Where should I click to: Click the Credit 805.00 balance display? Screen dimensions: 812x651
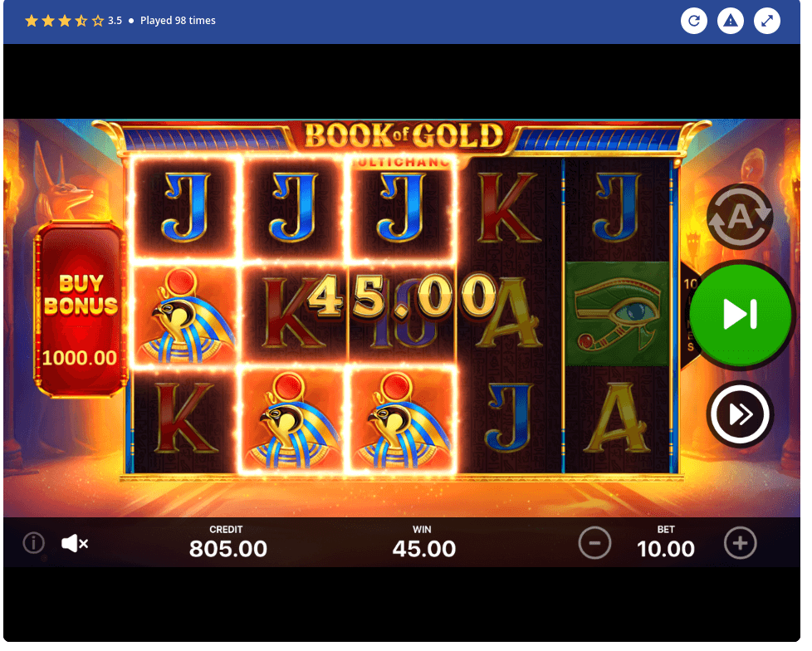(227, 543)
